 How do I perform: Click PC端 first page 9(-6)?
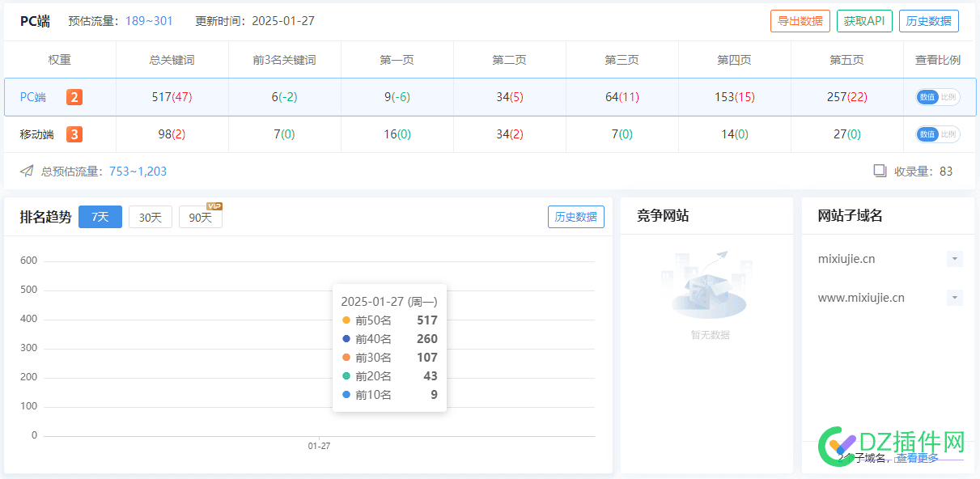coord(397,97)
